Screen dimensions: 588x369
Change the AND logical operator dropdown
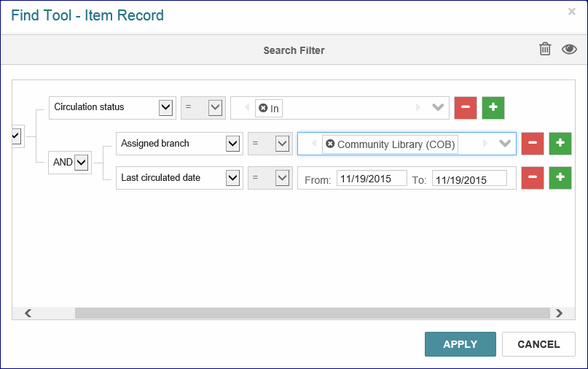pyautogui.click(x=81, y=163)
